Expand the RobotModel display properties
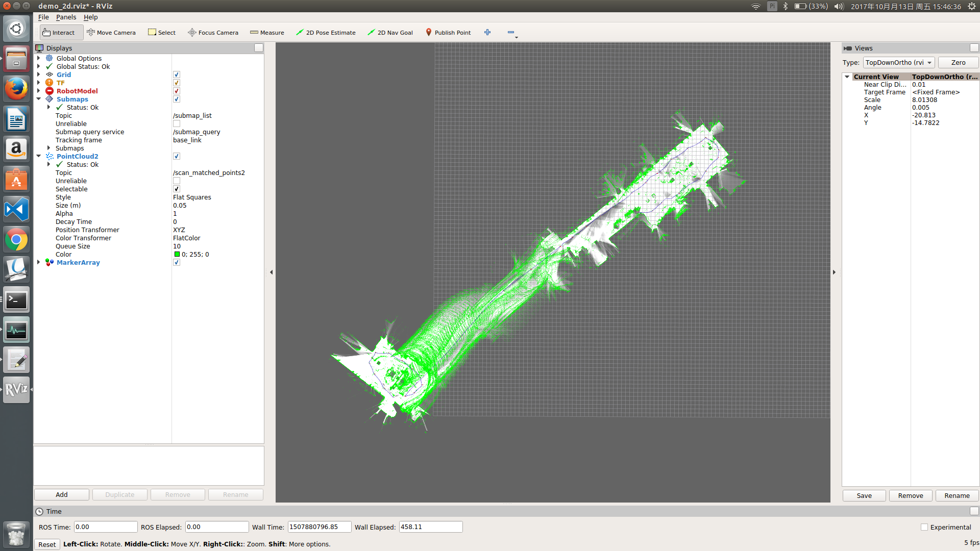 coord(38,91)
